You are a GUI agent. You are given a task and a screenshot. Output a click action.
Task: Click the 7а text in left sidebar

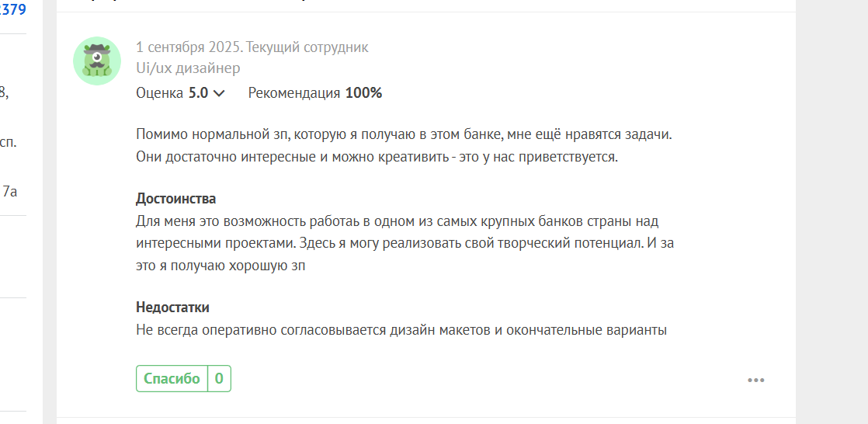coord(10,192)
